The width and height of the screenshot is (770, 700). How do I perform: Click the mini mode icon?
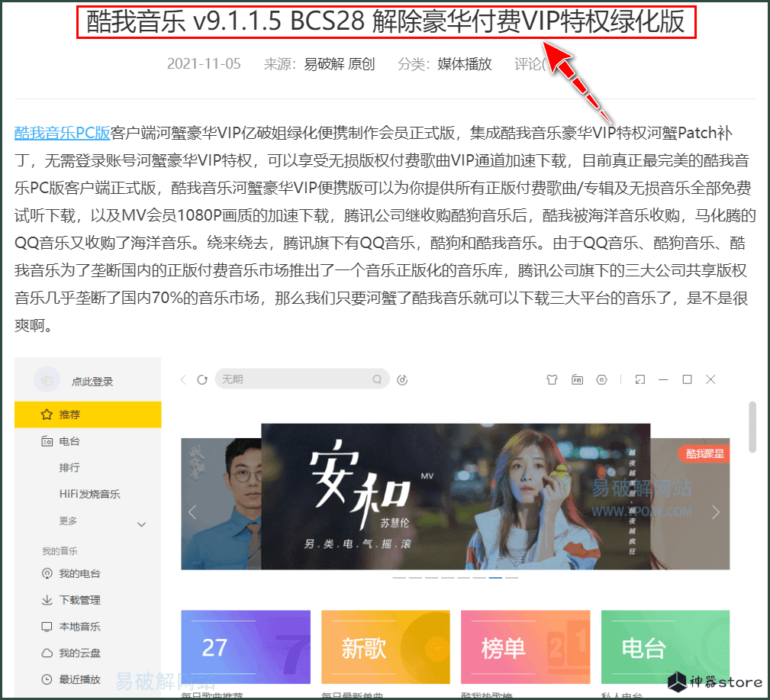pyautogui.click(x=640, y=379)
